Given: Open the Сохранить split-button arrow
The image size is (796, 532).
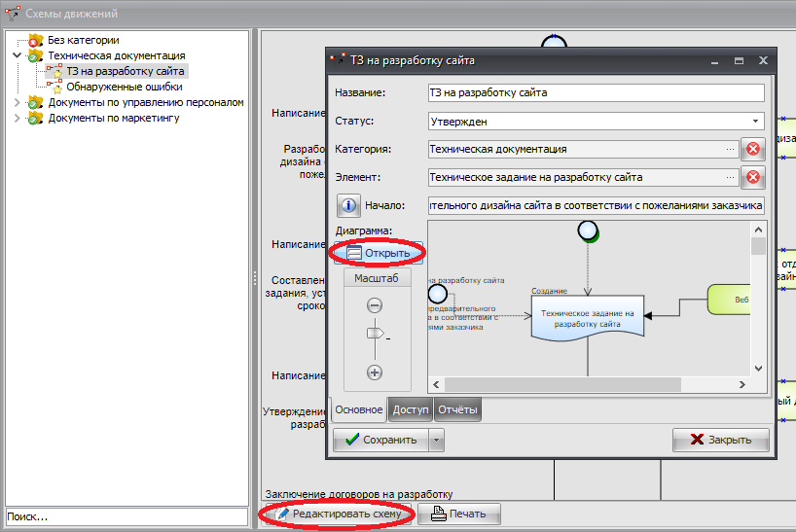Looking at the screenshot, I should [x=437, y=440].
